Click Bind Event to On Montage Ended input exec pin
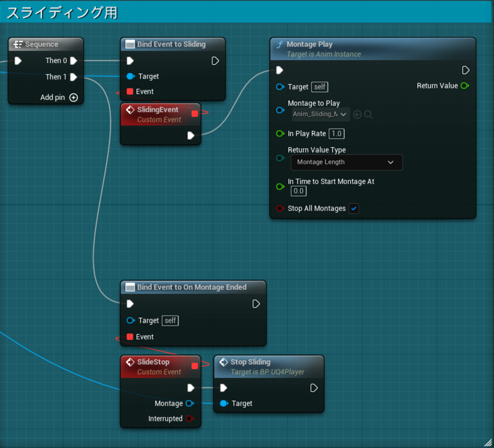This screenshot has height=448, width=494. pos(130,303)
